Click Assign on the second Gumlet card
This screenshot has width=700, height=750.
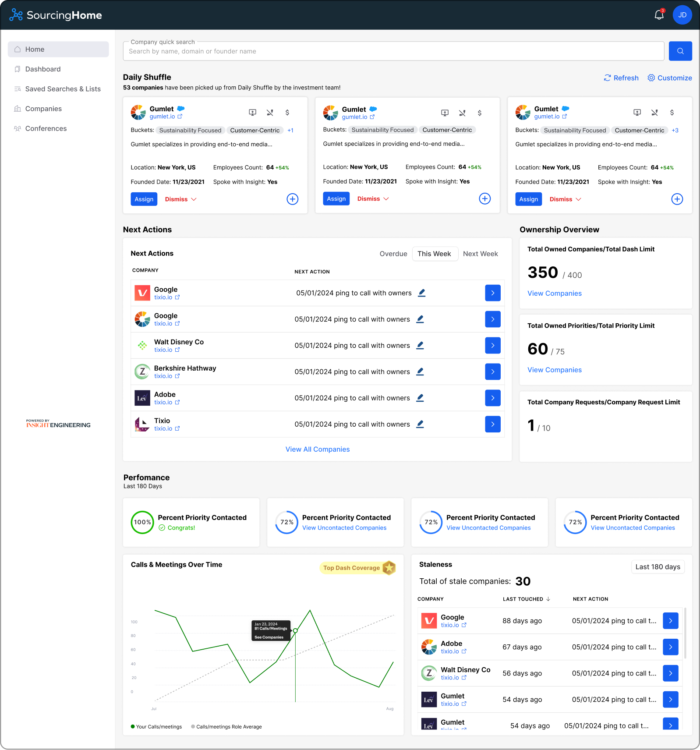point(336,199)
